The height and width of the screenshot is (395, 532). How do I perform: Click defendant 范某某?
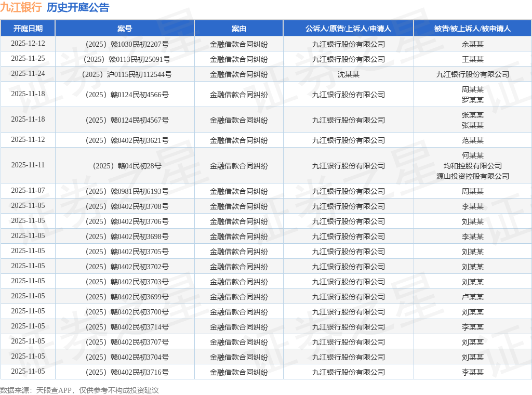tap(472, 140)
